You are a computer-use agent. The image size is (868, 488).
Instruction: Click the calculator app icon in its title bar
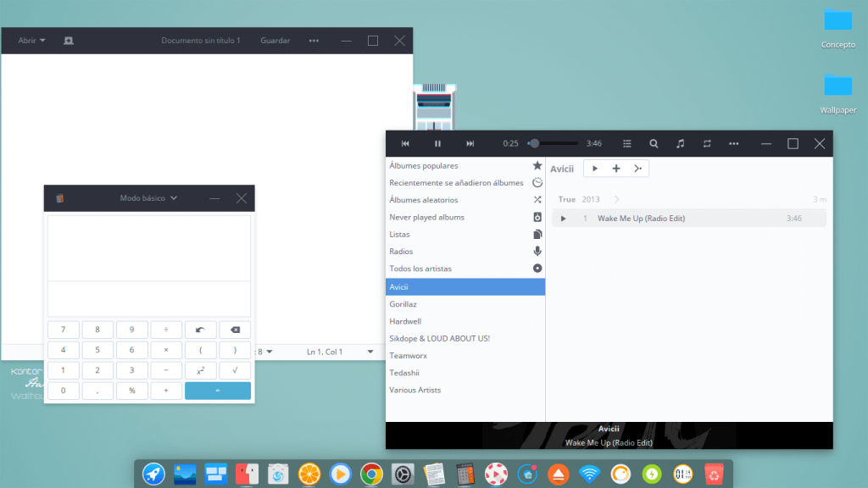click(60, 198)
